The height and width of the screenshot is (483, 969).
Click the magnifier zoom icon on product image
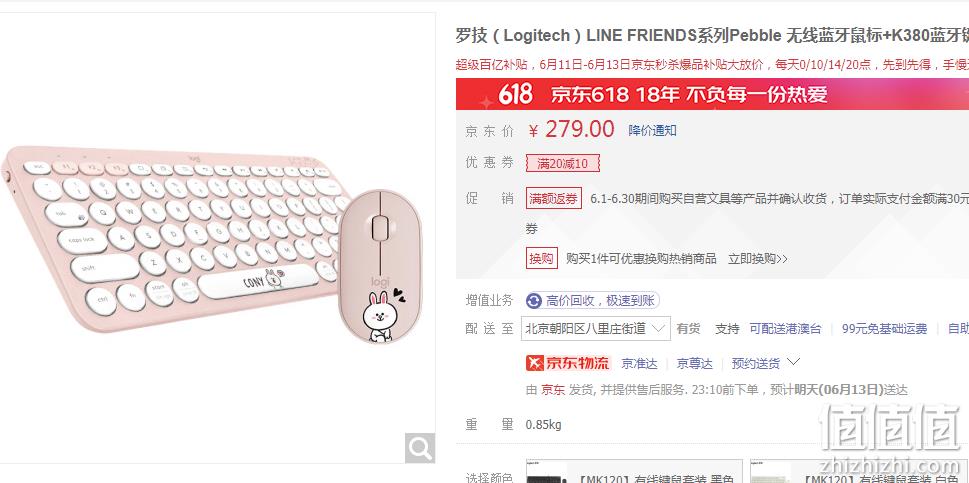[x=420, y=448]
